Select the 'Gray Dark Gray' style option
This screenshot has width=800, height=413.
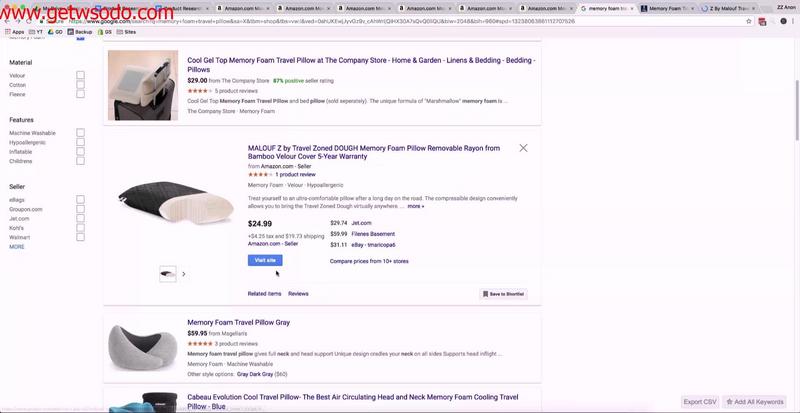point(255,374)
